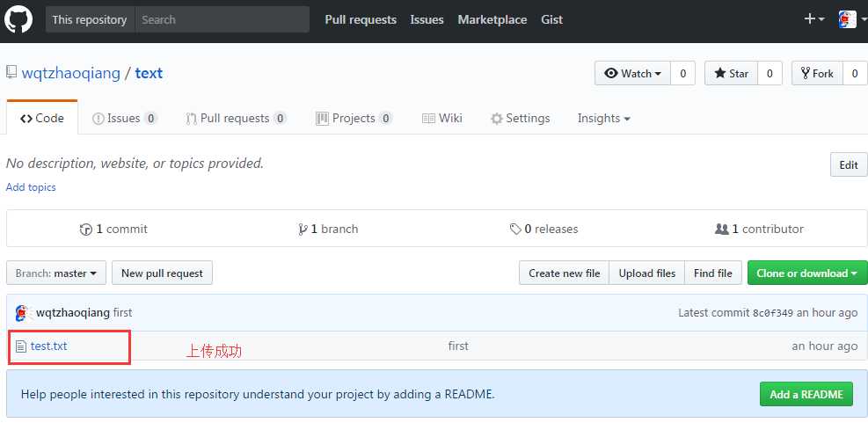This screenshot has width=868, height=430.
Task: Click the board icon on the Projects tab
Action: coord(322,119)
